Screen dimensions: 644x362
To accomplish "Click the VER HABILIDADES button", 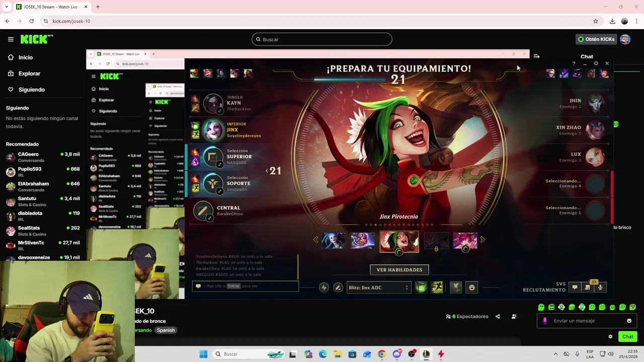I will click(x=399, y=270).
